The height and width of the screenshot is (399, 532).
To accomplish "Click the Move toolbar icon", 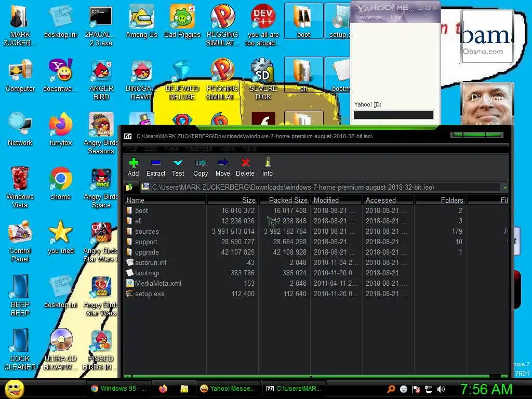I will [x=222, y=163].
